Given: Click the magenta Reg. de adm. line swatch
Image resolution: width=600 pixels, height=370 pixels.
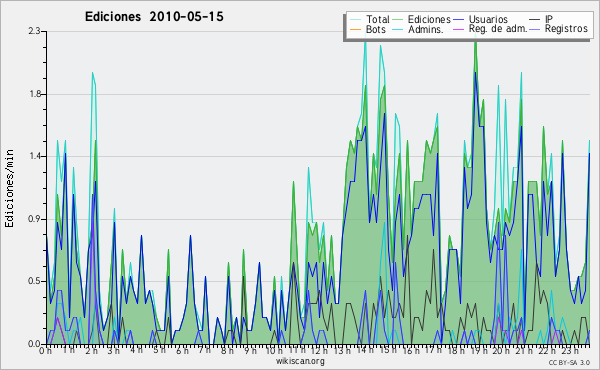Looking at the screenshot, I should (x=458, y=29).
